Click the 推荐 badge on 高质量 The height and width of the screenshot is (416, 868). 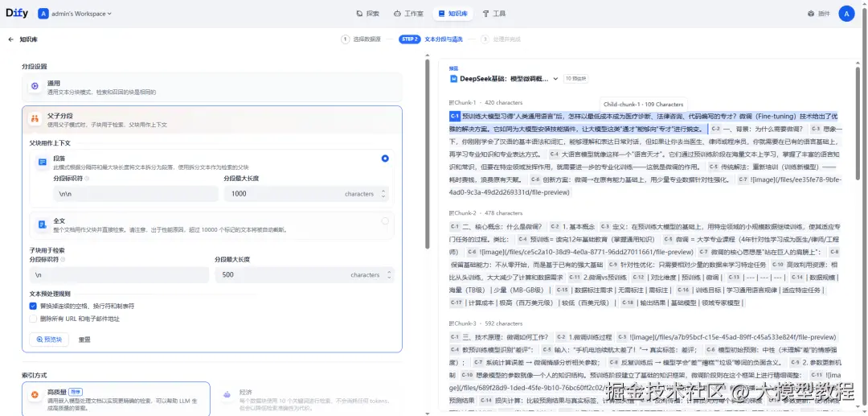click(x=76, y=392)
